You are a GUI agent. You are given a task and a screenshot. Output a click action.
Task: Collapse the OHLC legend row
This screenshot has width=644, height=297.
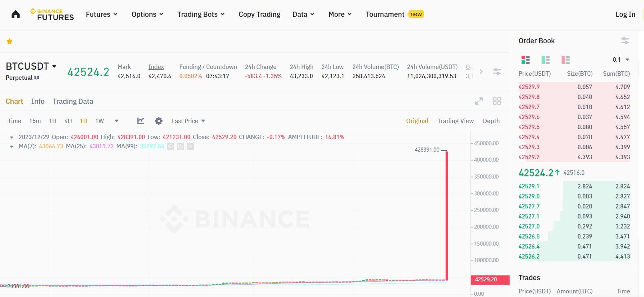pos(12,137)
